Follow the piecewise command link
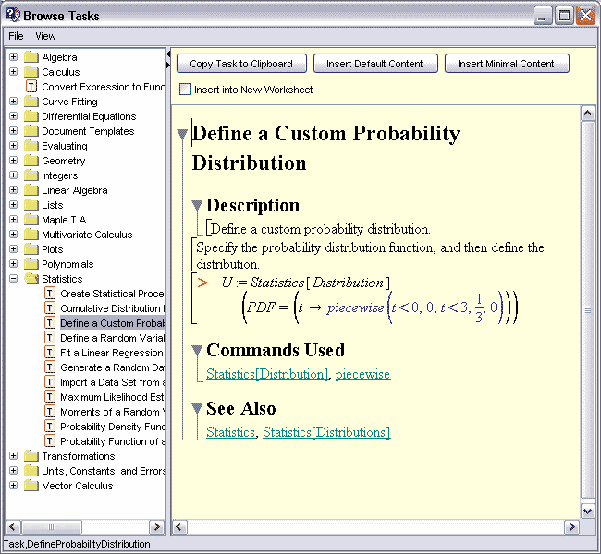The image size is (601, 554). point(363,374)
